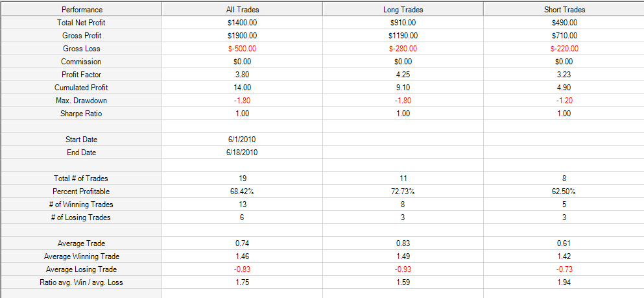644x298 pixels.
Task: Select the short trades gross profit $710.00
Action: coord(564,36)
